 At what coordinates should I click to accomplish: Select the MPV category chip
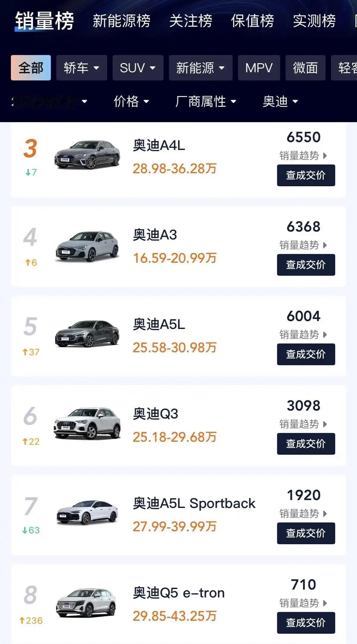pyautogui.click(x=259, y=68)
